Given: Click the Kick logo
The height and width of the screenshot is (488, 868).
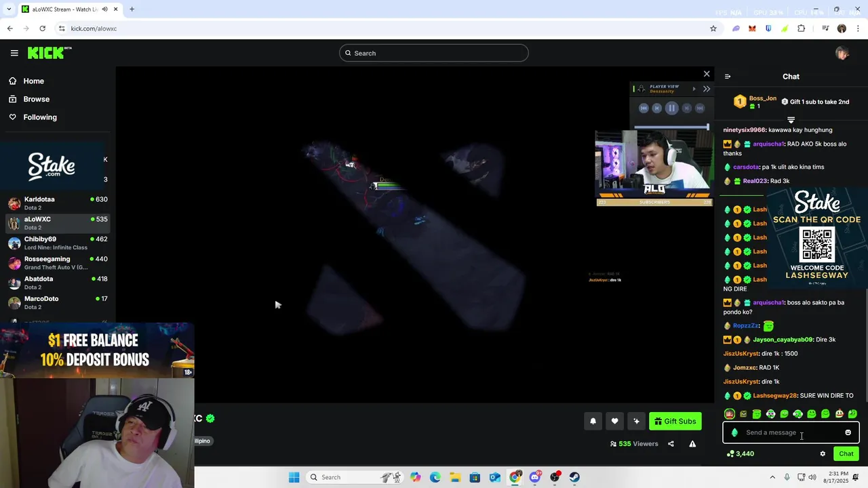Looking at the screenshot, I should point(49,53).
